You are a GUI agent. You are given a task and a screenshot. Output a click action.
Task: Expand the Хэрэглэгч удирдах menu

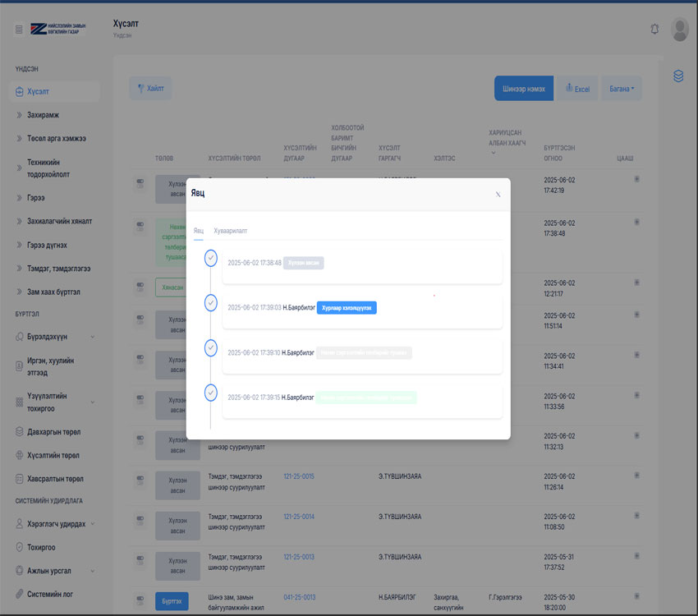92,523
